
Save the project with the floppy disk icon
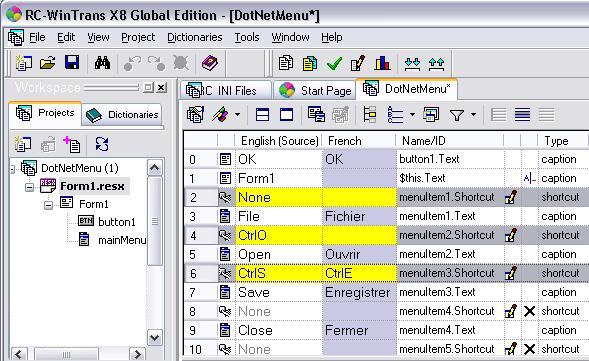(x=72, y=63)
